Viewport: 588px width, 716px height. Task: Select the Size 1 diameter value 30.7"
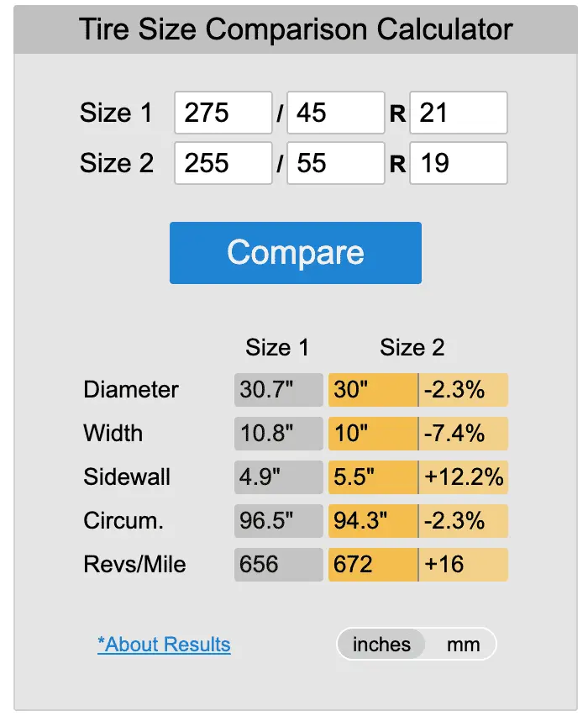point(278,390)
